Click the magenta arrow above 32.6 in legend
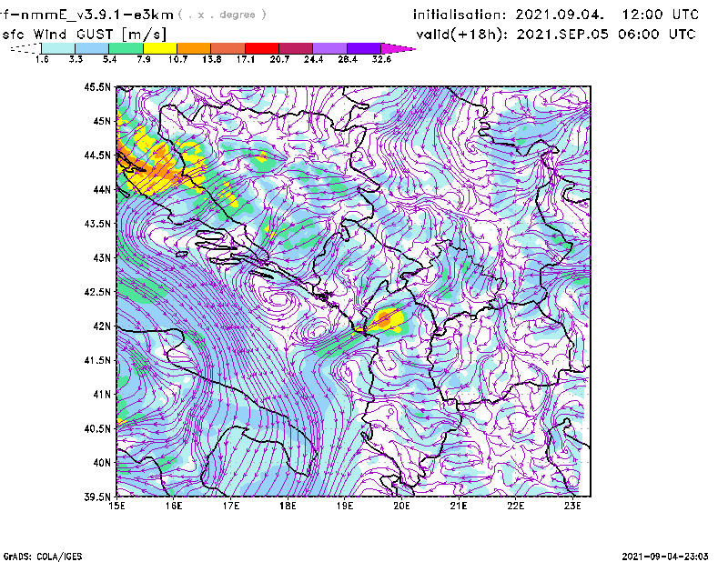 pos(398,48)
